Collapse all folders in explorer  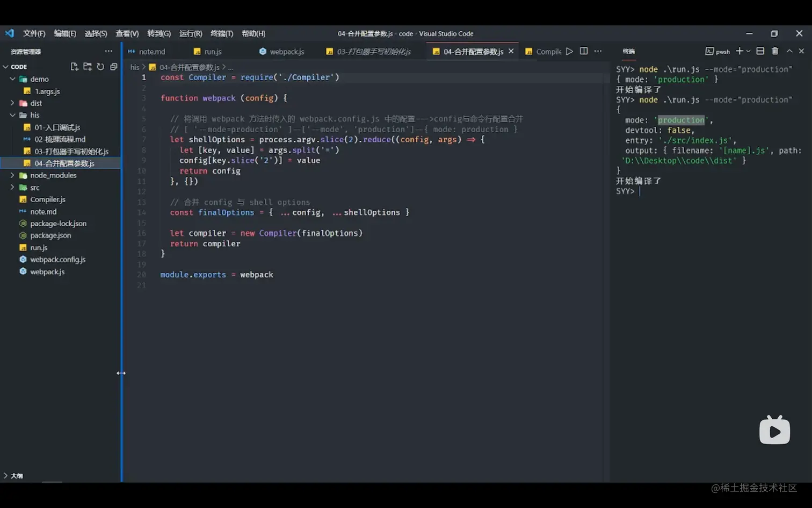(x=113, y=67)
